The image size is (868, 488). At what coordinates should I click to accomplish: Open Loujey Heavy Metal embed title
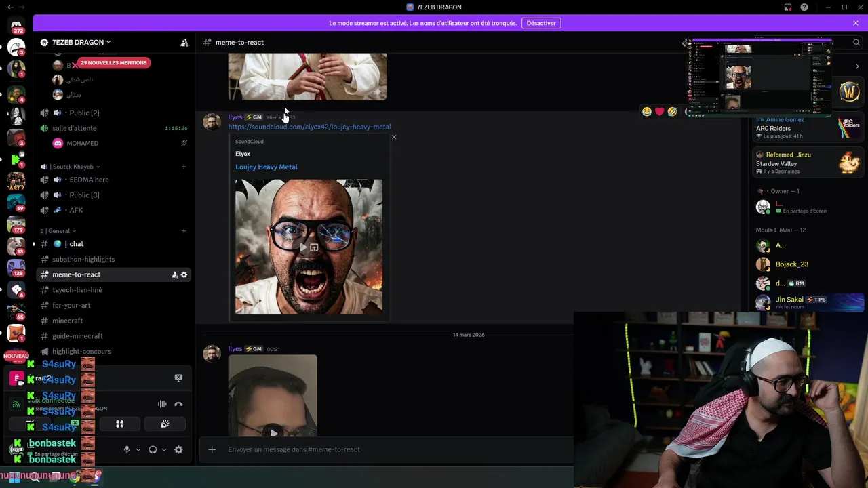(x=266, y=167)
